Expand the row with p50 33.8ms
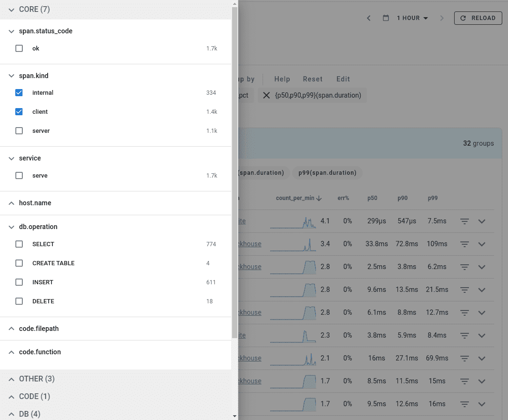 click(482, 244)
